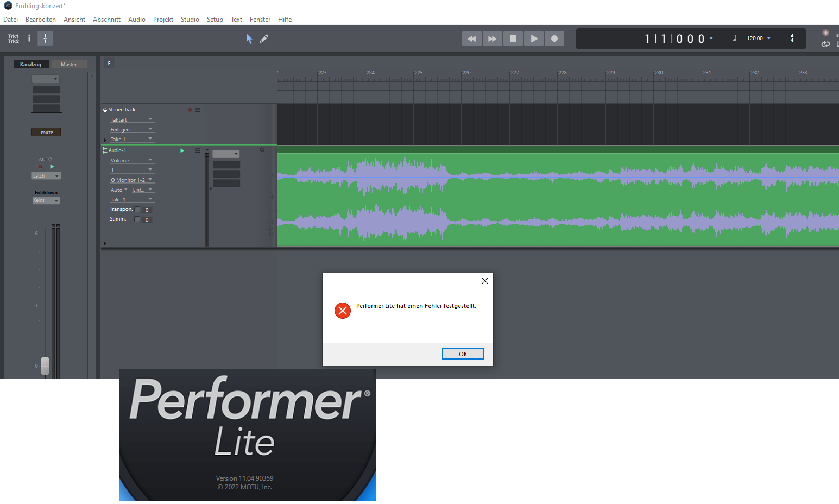Viewport: 839px width, 504px height.
Task: Open the Folddown Keins dropdown
Action: pyautogui.click(x=46, y=200)
